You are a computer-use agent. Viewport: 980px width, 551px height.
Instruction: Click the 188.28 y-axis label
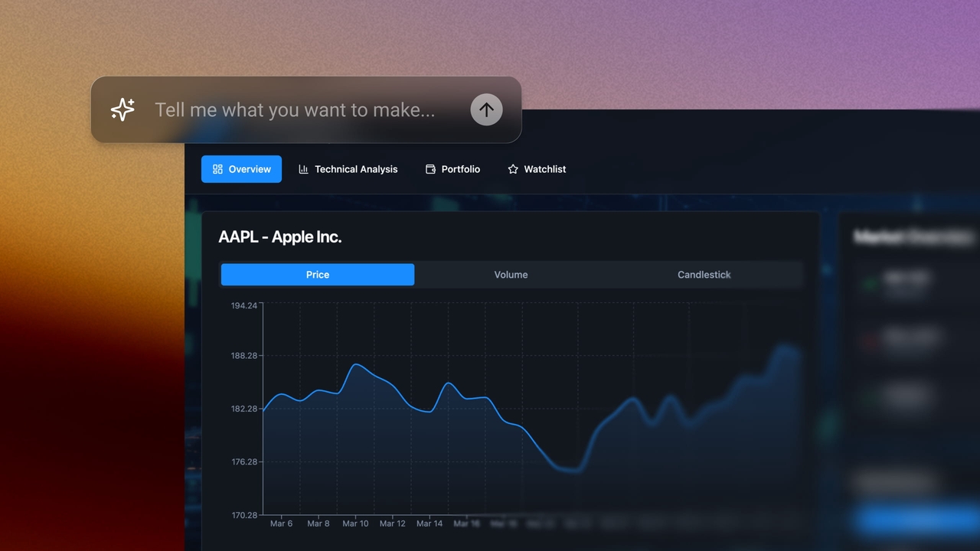244,356
